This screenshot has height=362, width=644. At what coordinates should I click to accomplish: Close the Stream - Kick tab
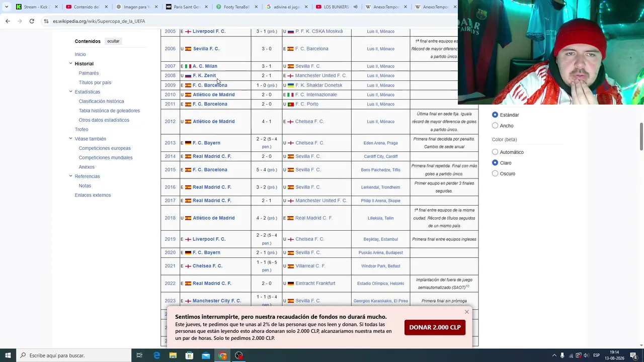point(56,7)
